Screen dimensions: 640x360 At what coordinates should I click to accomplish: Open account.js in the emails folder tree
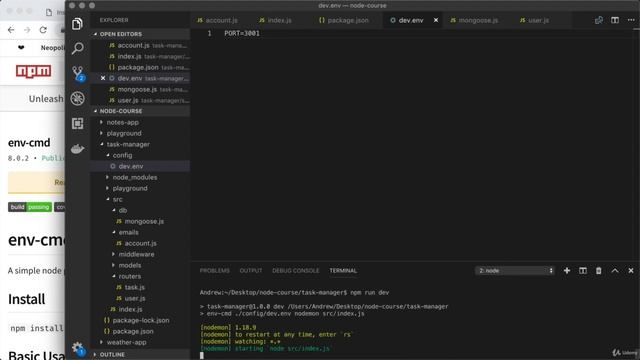point(140,243)
